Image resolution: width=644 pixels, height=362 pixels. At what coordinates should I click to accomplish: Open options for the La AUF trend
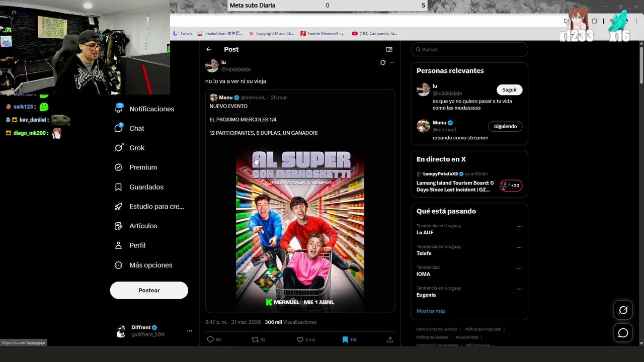pos(519,227)
